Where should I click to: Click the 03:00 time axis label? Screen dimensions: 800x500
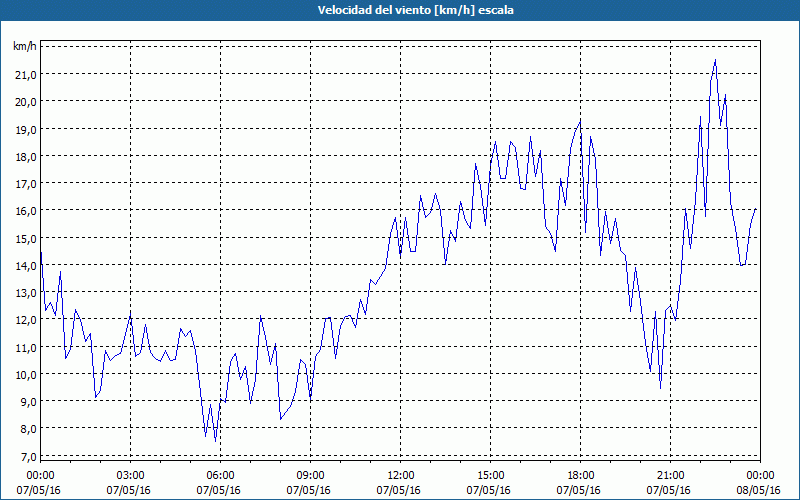(x=131, y=476)
